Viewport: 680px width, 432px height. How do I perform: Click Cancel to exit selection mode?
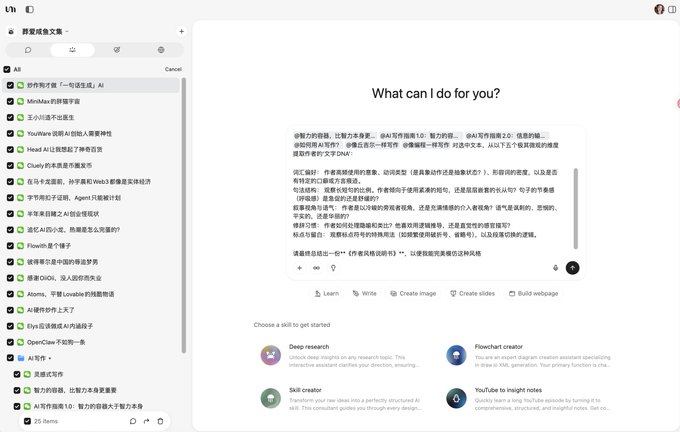173,69
